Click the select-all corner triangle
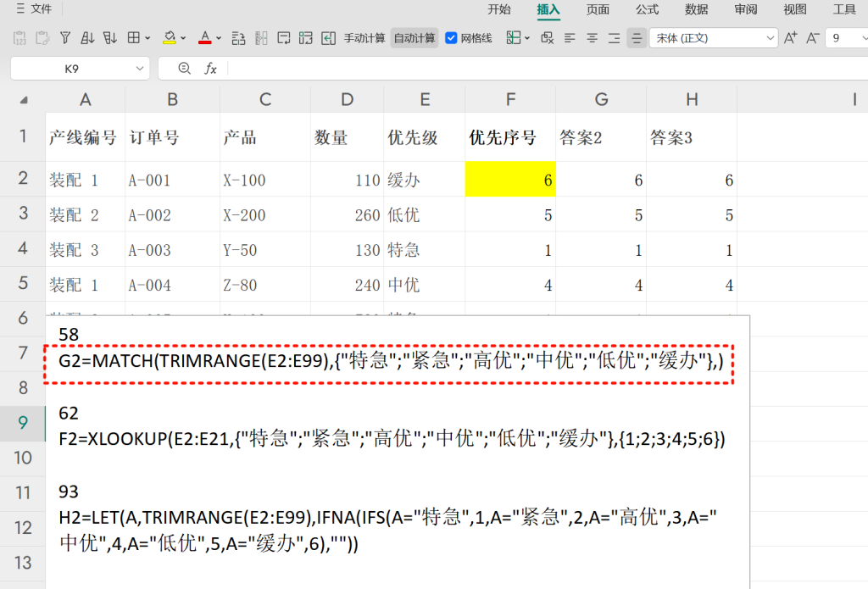Image resolution: width=868 pixels, height=589 pixels. (23, 100)
